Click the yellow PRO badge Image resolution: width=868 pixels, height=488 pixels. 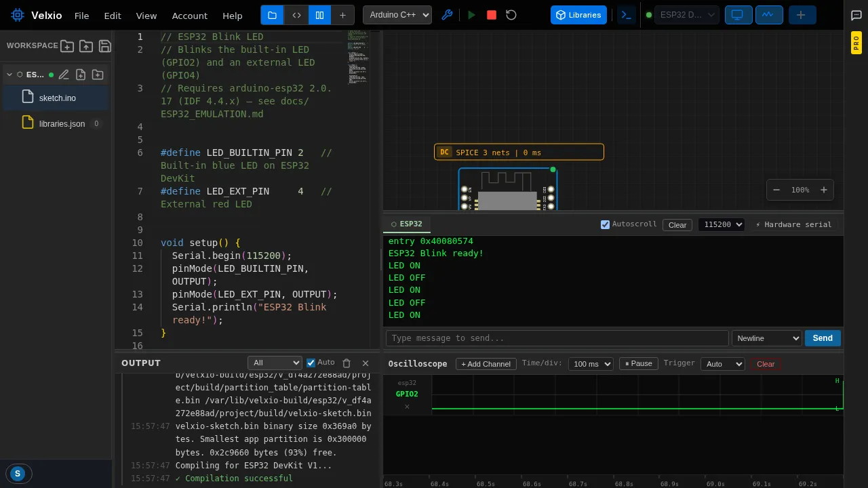(x=856, y=43)
